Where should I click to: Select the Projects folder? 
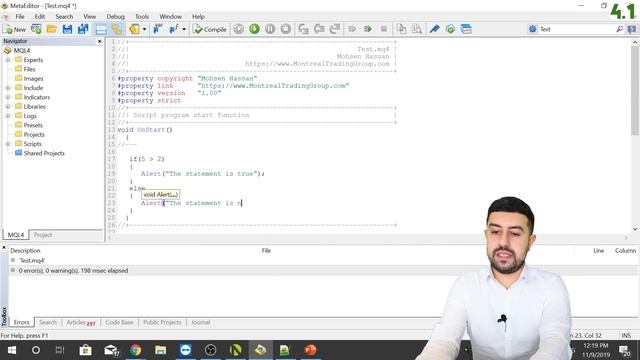point(34,135)
